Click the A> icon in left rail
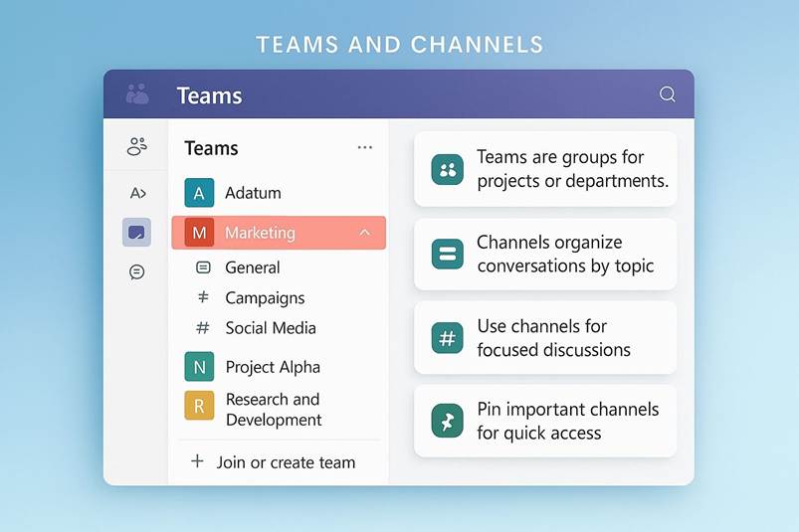Viewport: 799px width, 532px height. pyautogui.click(x=137, y=193)
